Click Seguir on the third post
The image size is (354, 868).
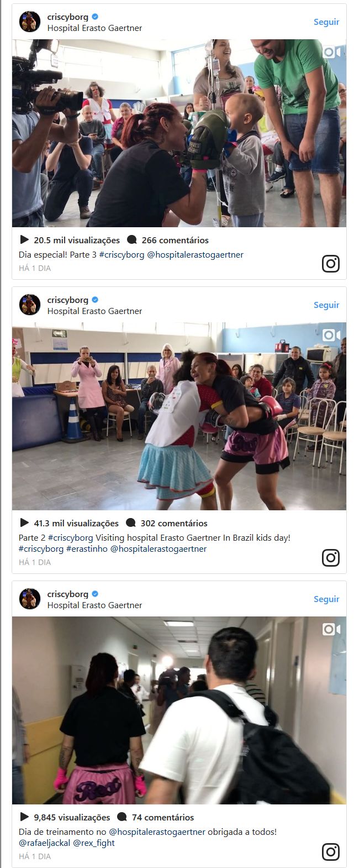pos(326,599)
